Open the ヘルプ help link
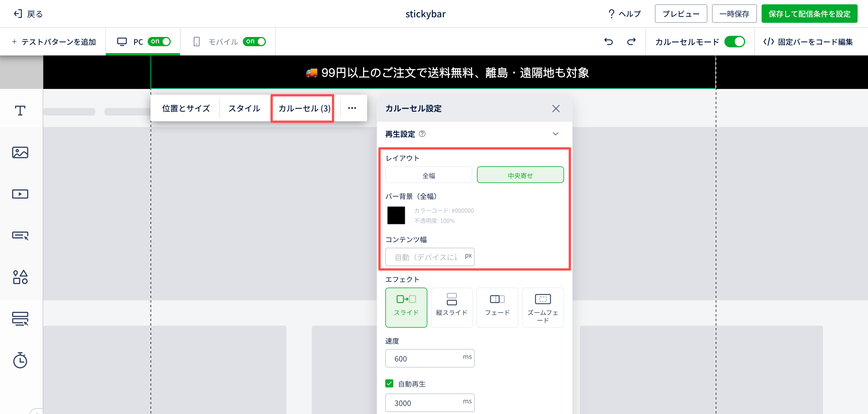Screen dimensions: 868x414 click(624, 14)
